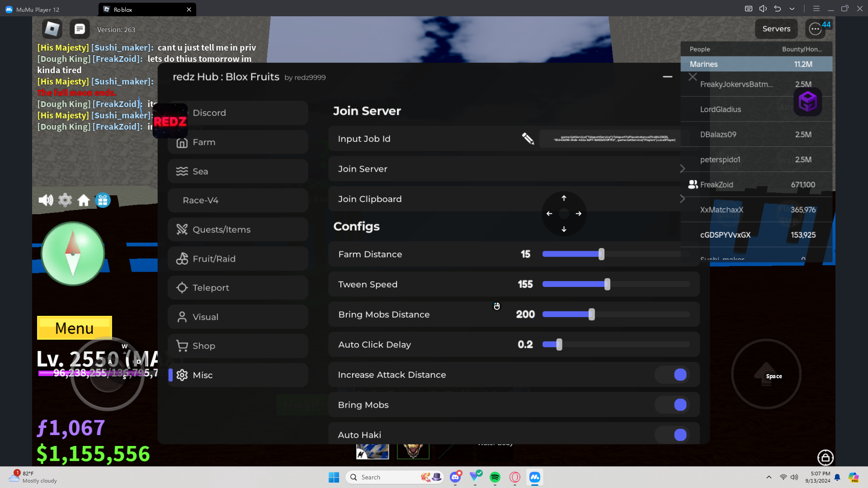Open the Quests/Items tab
The image size is (868, 488).
(x=238, y=230)
